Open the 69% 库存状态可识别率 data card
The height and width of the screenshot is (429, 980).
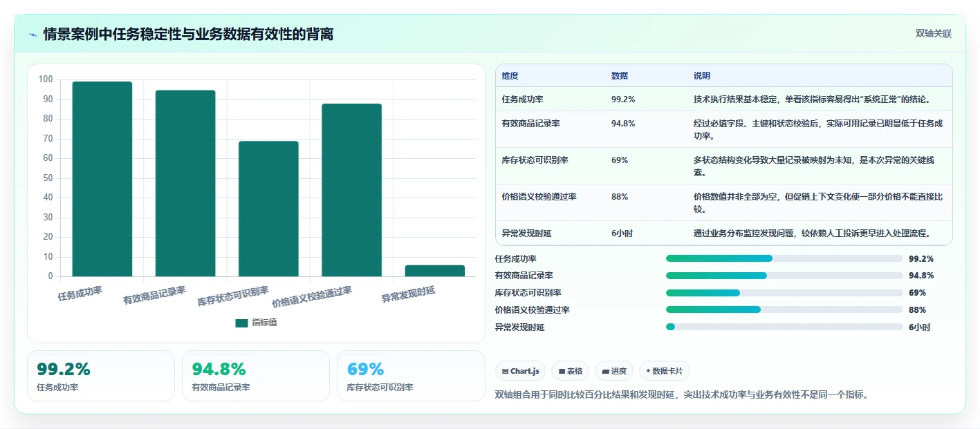(411, 376)
